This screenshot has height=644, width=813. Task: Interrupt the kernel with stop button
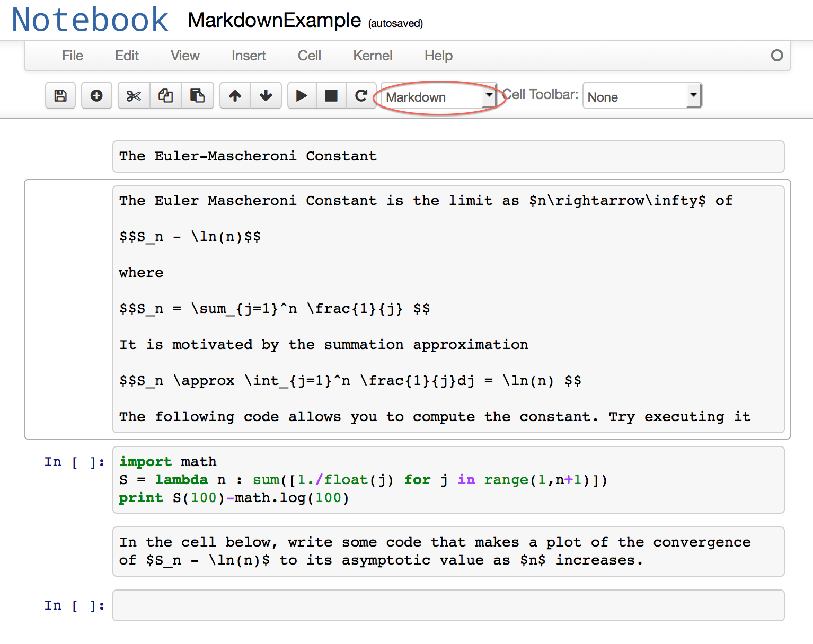point(331,96)
